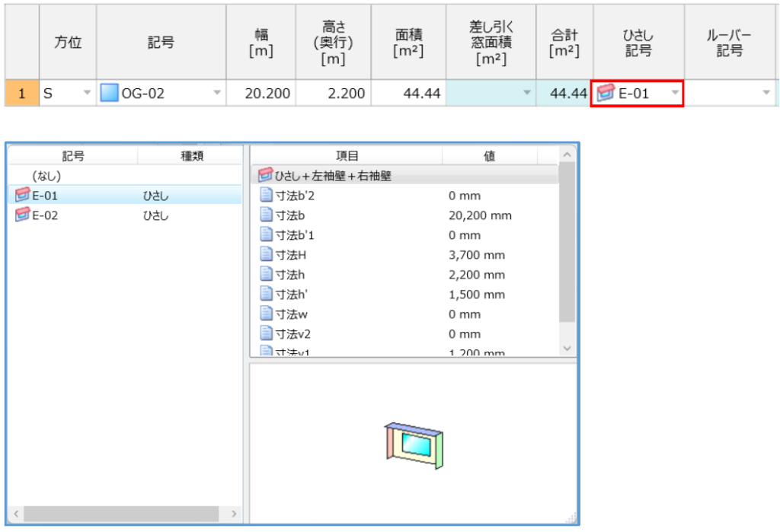The width and height of the screenshot is (780, 532).
Task: Click the right arrow of horizontal scrollbar
Action: tap(233, 514)
